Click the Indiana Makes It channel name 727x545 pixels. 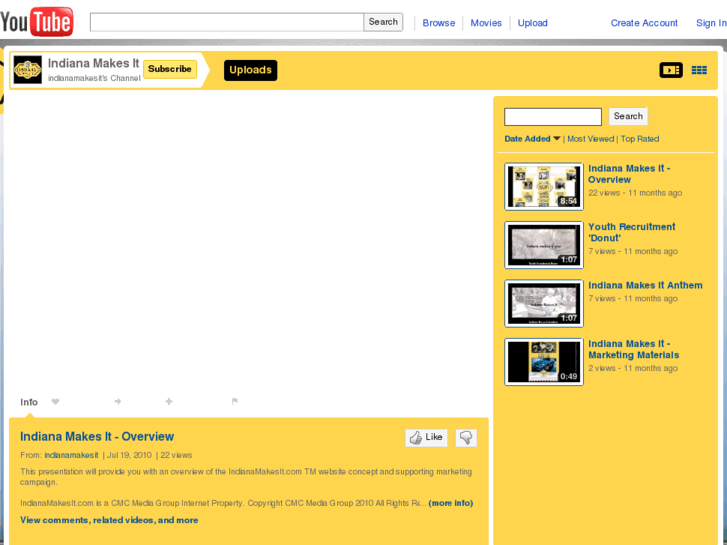(93, 63)
